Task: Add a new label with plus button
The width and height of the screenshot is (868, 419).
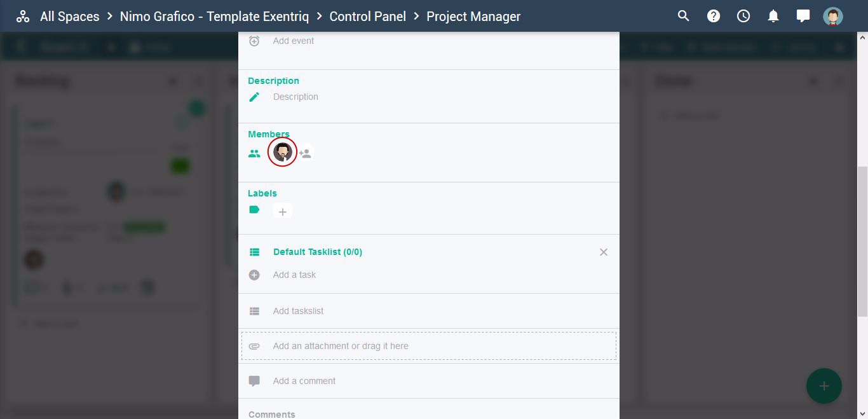Action: (283, 212)
